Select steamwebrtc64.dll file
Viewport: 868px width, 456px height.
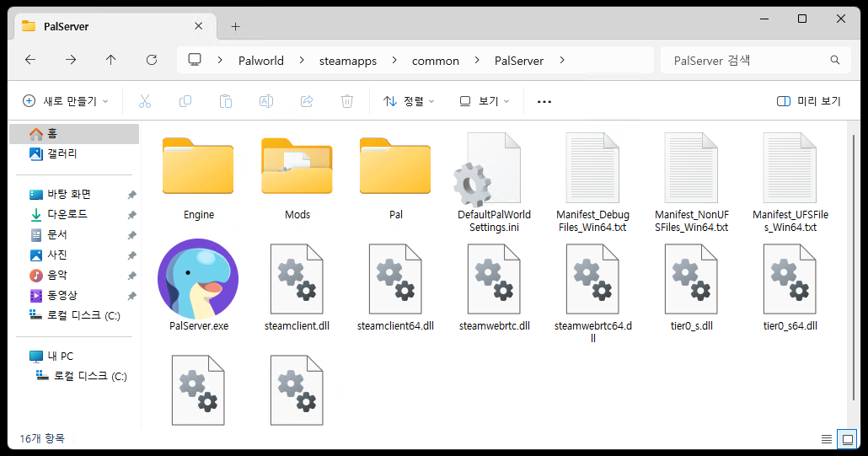point(592,293)
